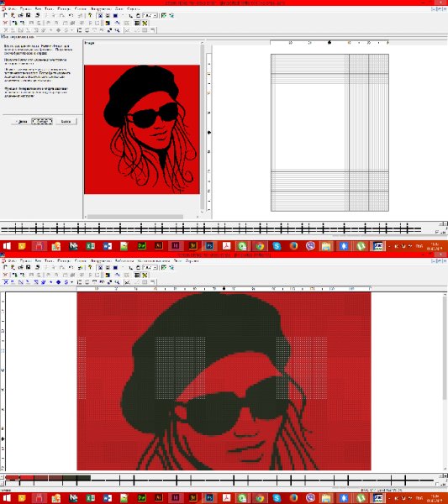
Task: Open the Help menu in the import wizard window
Action: click(x=133, y=8)
